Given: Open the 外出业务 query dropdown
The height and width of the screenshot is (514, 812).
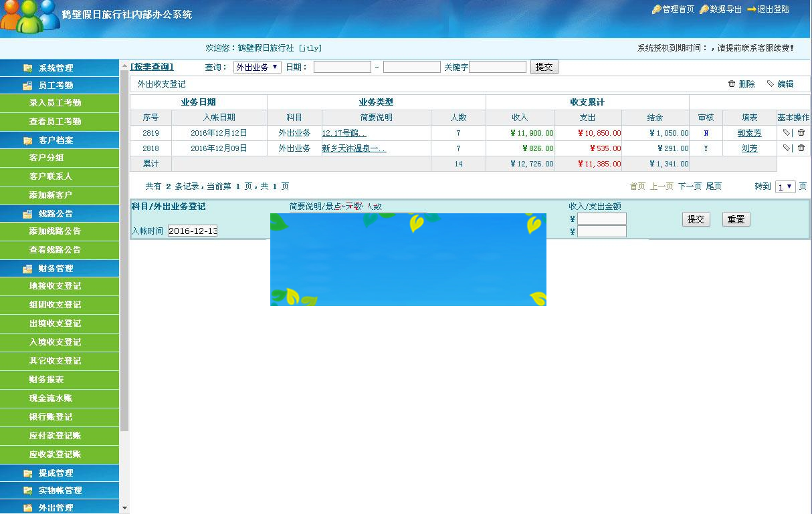Looking at the screenshot, I should tap(257, 66).
